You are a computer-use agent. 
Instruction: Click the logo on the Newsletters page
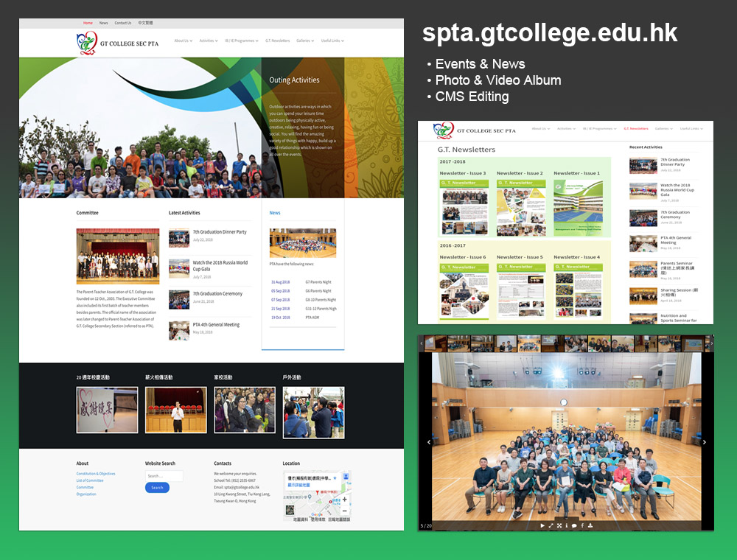pos(443,130)
